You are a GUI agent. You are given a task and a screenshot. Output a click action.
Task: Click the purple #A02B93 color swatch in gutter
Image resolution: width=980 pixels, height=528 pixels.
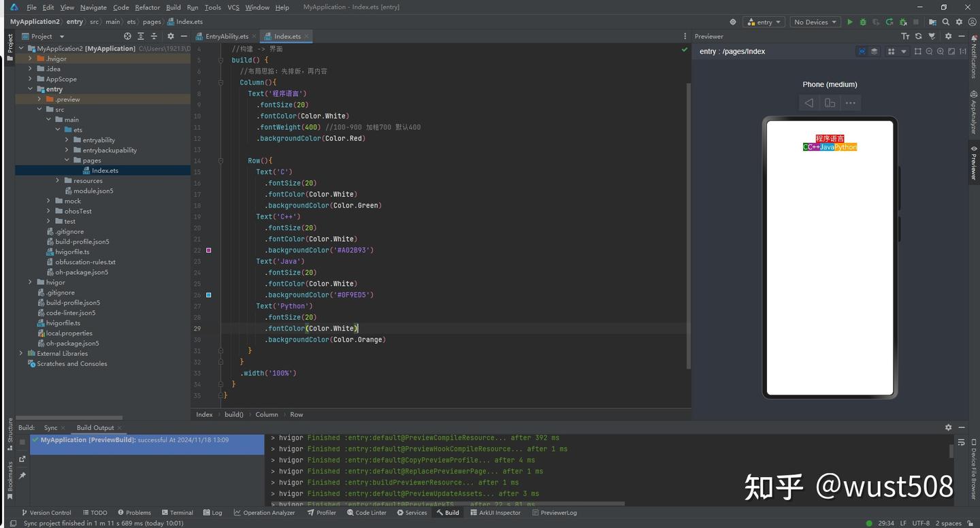[208, 250]
